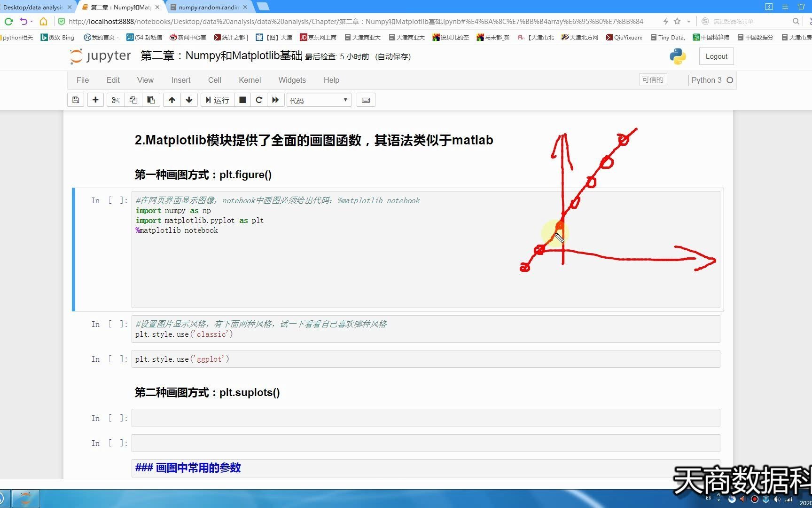Open the Kernel menu
This screenshot has width=812, height=508.
(x=250, y=80)
